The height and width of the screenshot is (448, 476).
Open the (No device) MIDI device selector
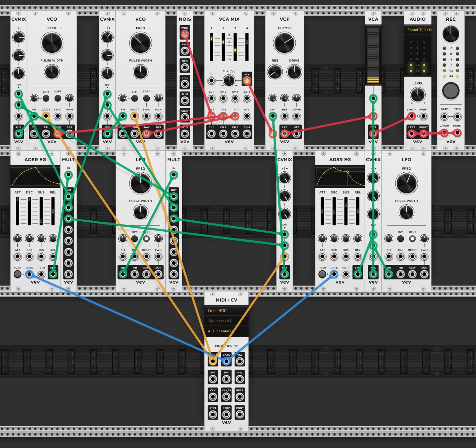tap(226, 321)
